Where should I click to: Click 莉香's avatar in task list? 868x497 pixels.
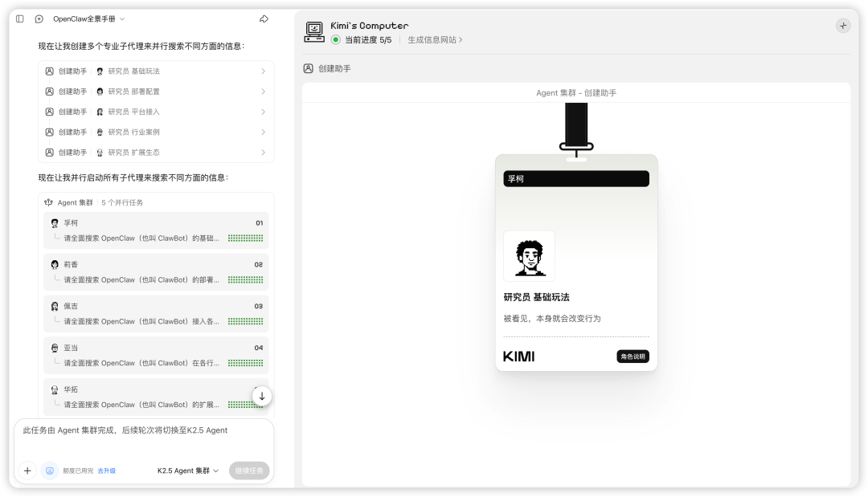point(55,265)
